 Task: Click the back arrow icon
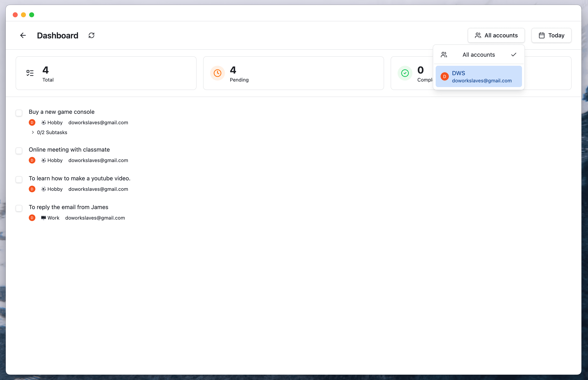pos(23,35)
